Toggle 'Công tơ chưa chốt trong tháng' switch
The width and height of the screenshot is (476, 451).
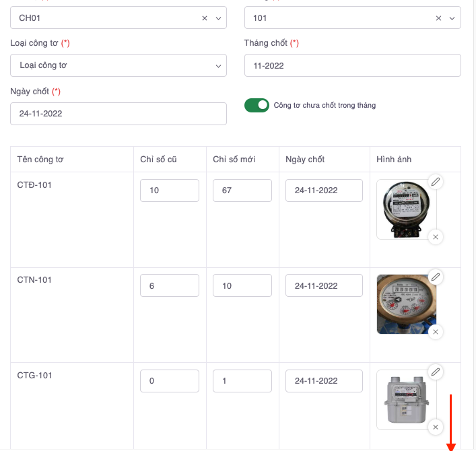257,106
